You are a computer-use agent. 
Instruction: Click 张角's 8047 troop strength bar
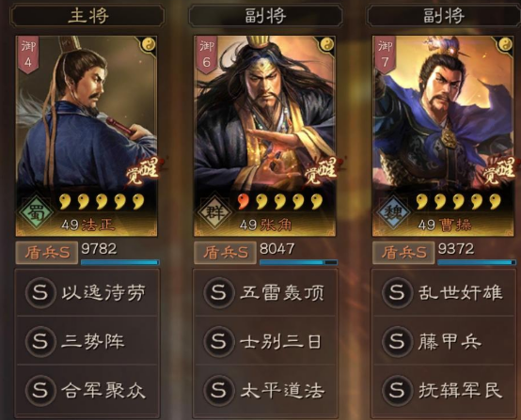tap(298, 262)
